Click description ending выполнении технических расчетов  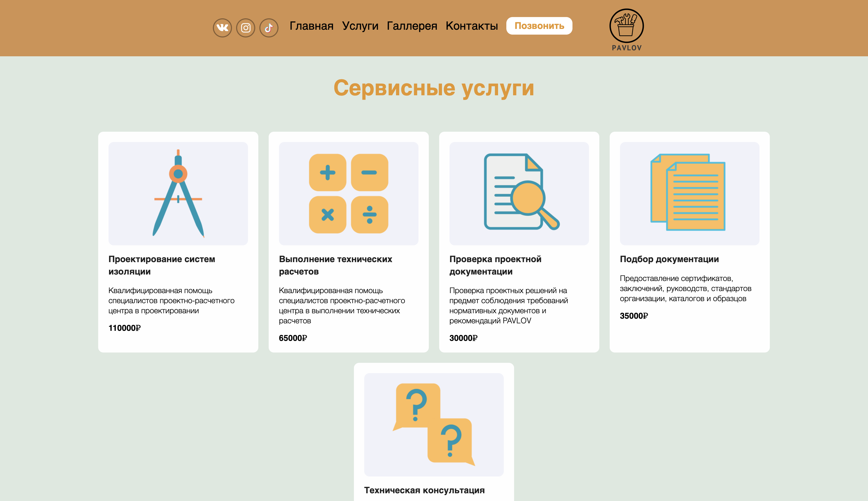[342, 306]
